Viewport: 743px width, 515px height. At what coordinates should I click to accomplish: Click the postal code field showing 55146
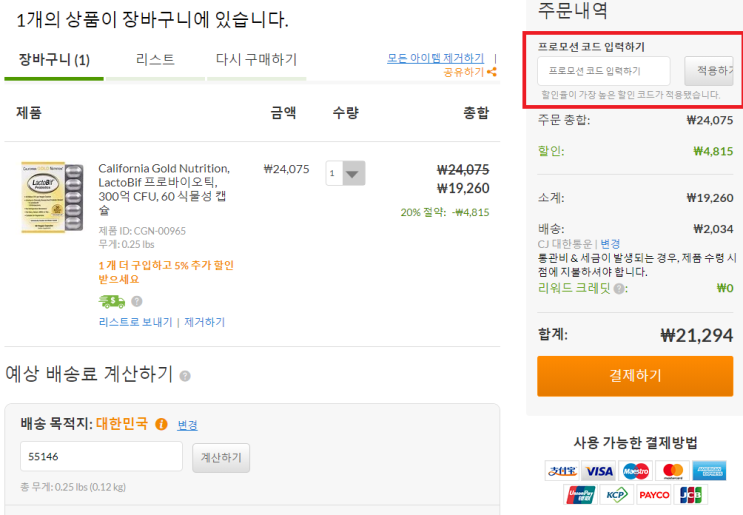tap(101, 457)
